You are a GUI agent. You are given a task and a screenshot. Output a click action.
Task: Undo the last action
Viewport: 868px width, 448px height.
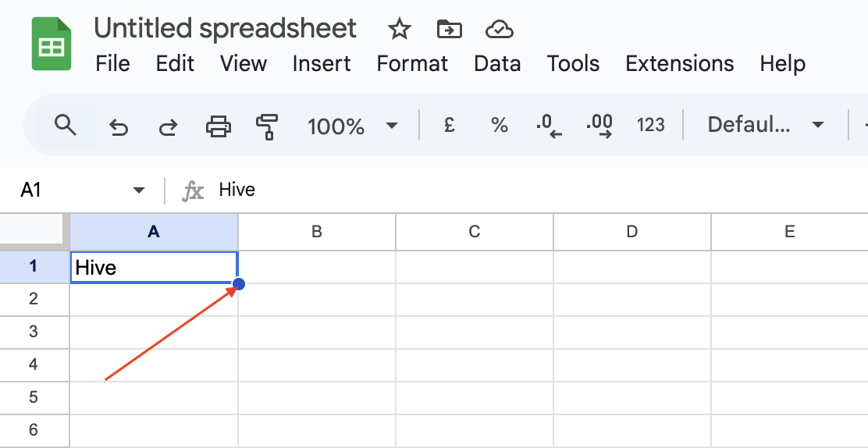119,126
